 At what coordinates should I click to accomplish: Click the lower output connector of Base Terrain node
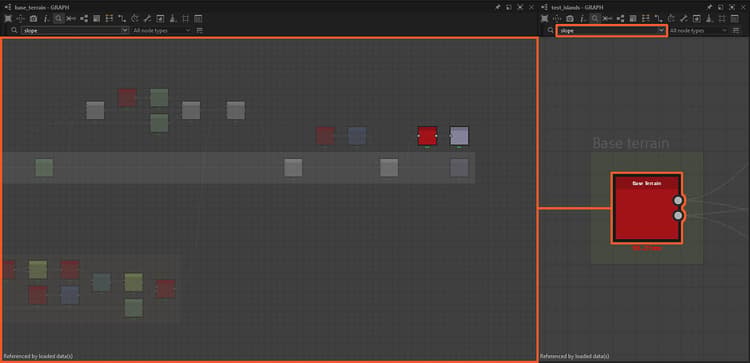pyautogui.click(x=678, y=216)
